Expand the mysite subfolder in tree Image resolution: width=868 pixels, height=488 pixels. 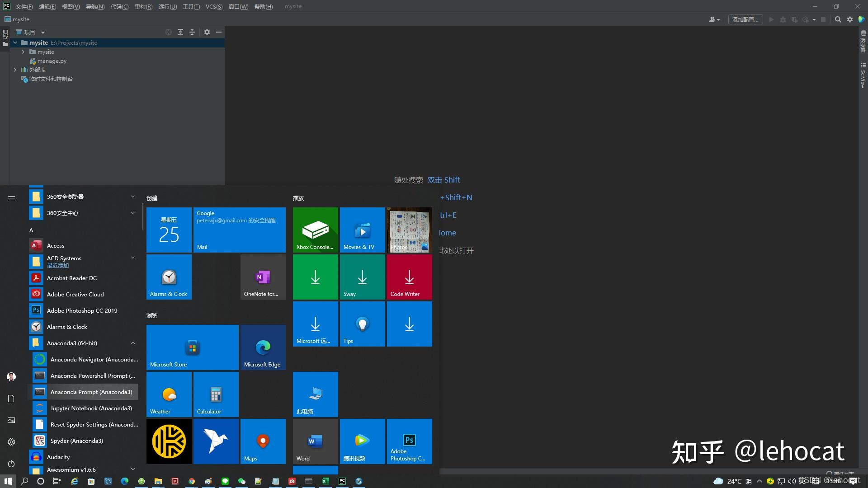(23, 52)
